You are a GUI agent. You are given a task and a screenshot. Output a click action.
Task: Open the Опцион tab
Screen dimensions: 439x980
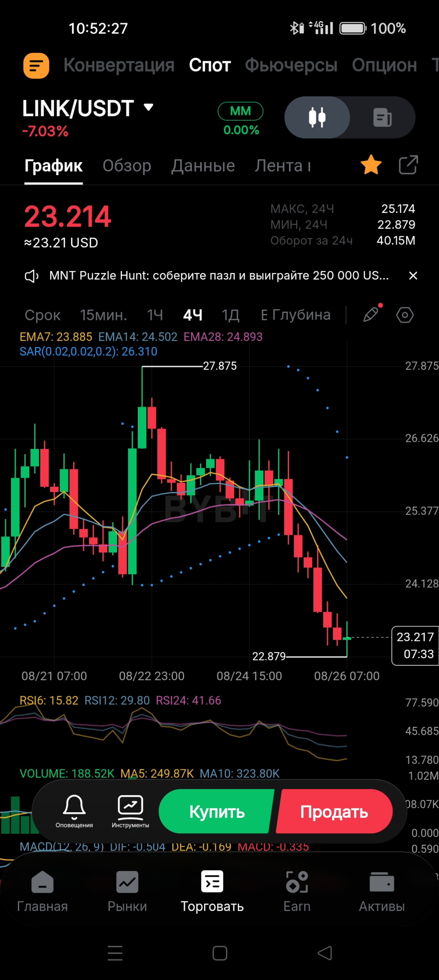pyautogui.click(x=384, y=65)
